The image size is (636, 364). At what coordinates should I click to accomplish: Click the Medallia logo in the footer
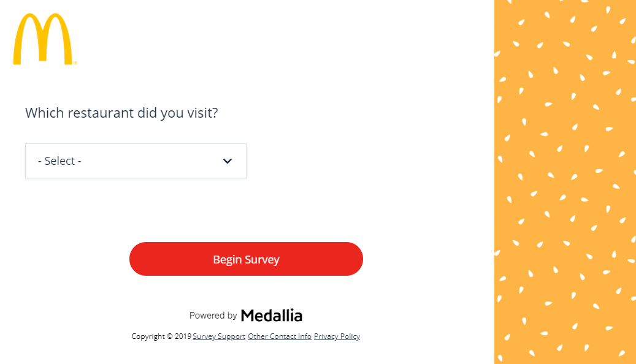[x=271, y=315]
